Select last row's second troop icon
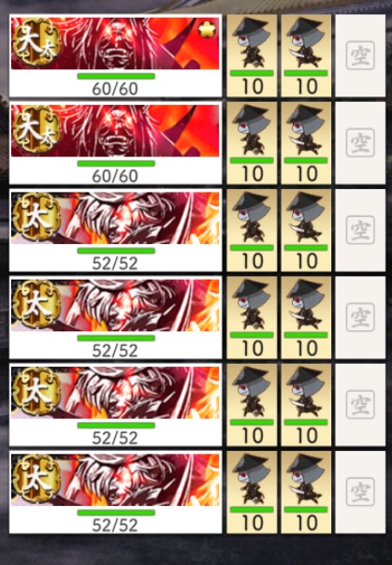Viewport: 392px width, 565px height. click(x=306, y=492)
